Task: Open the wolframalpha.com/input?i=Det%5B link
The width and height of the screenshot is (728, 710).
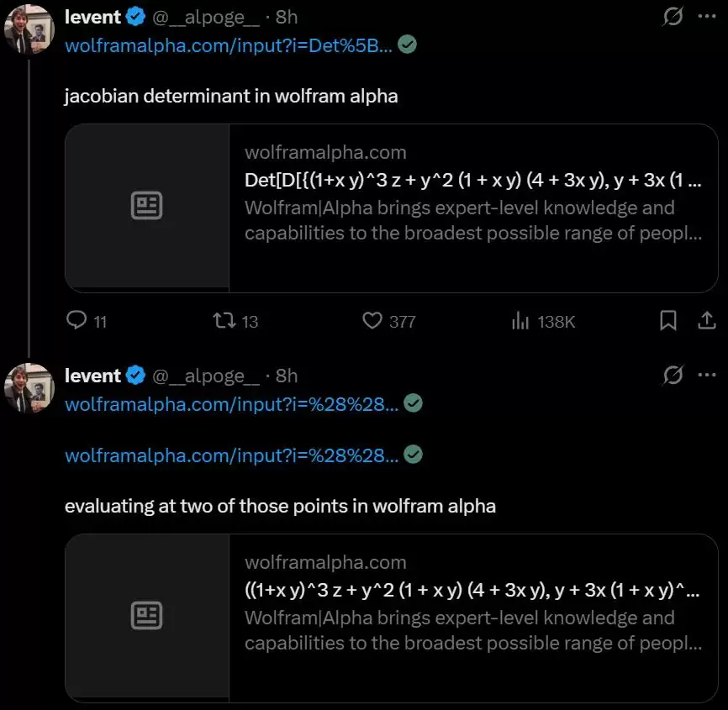Action: pyautogui.click(x=229, y=45)
